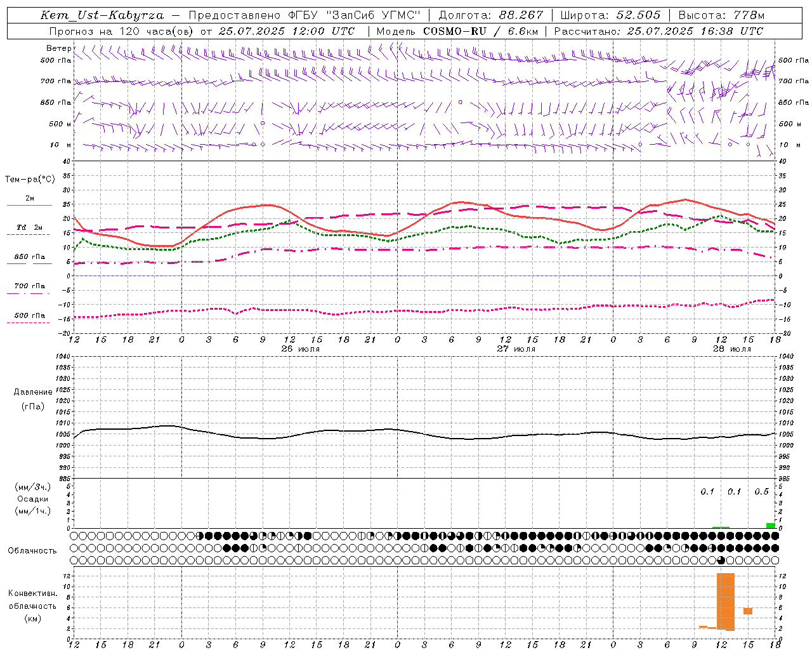Click the Ветер wind panel label
812x650 pixels.
[x=59, y=48]
